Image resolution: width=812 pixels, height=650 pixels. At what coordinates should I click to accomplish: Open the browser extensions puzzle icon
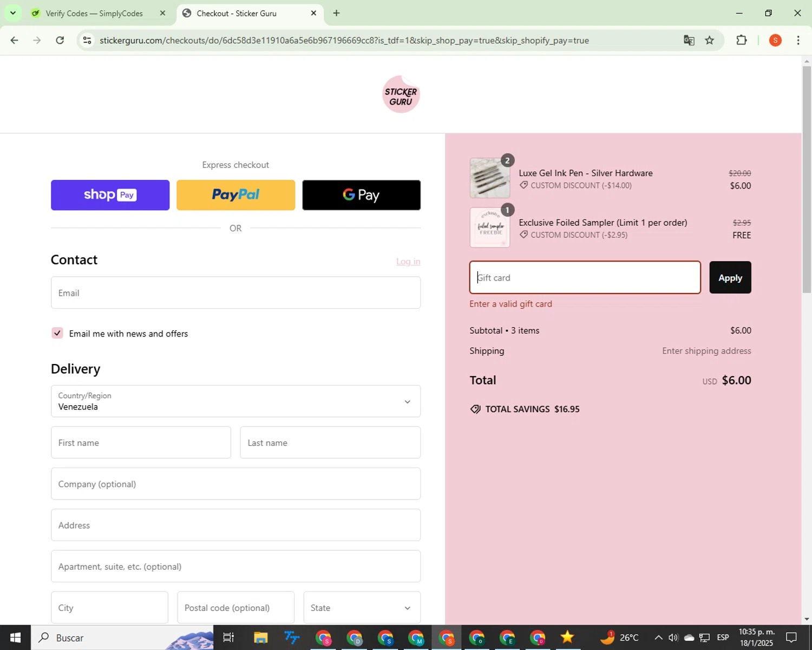(742, 40)
